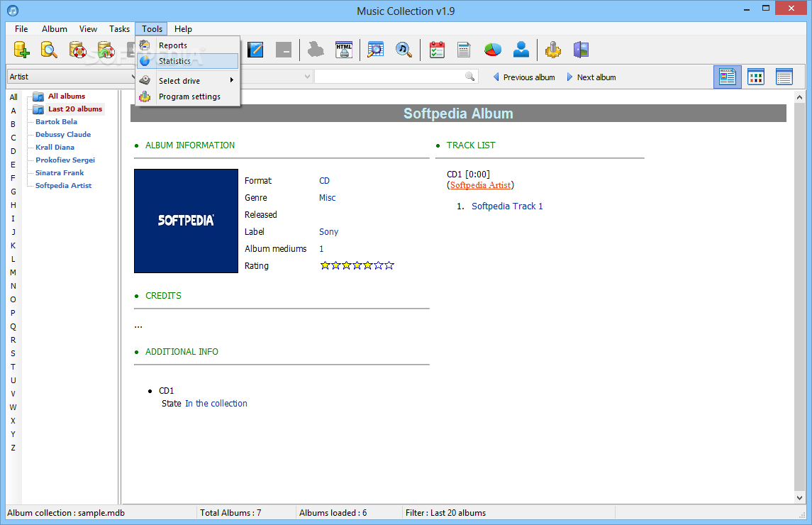
Task: Click the statistics pie chart toolbar icon
Action: tap(492, 50)
